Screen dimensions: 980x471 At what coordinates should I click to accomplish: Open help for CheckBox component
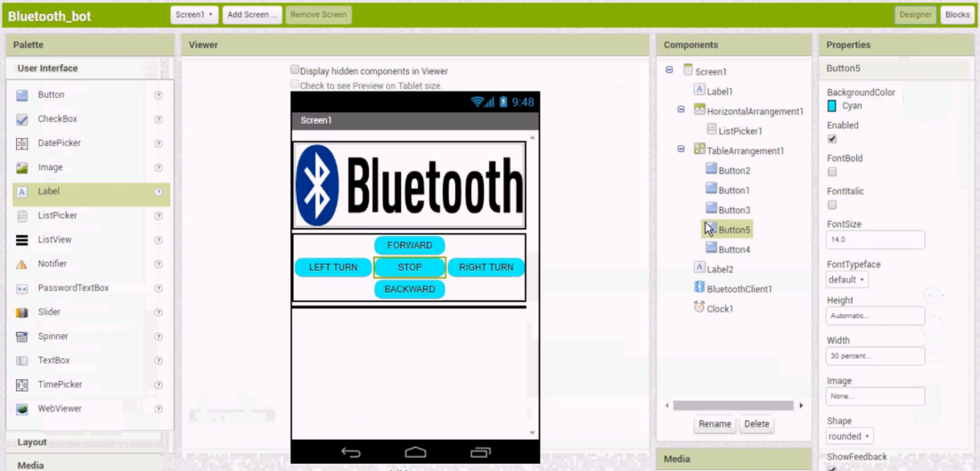[x=158, y=119]
